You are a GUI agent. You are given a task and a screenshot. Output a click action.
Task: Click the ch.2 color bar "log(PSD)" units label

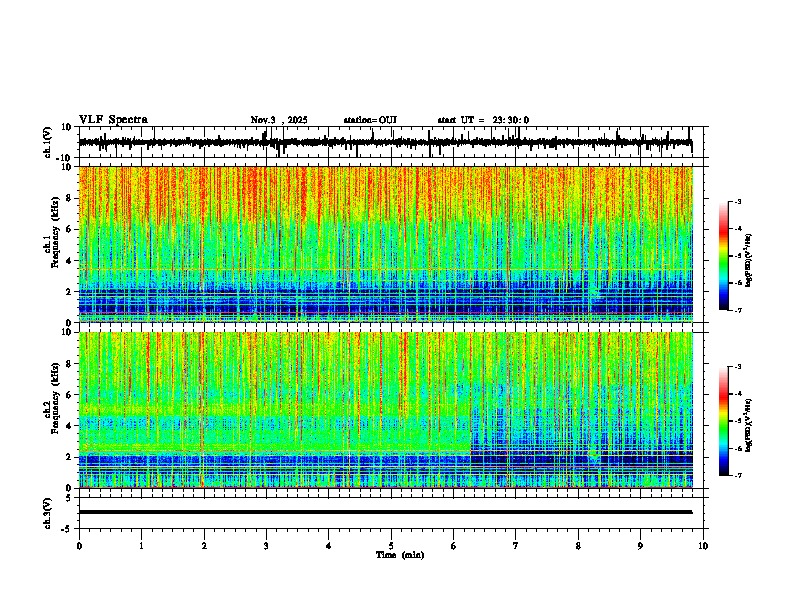[x=749, y=426]
